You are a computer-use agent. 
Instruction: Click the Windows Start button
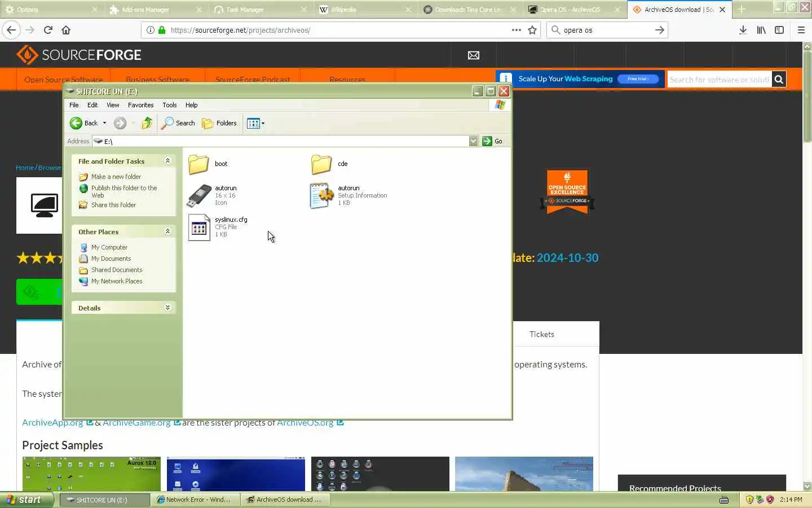[x=27, y=500]
